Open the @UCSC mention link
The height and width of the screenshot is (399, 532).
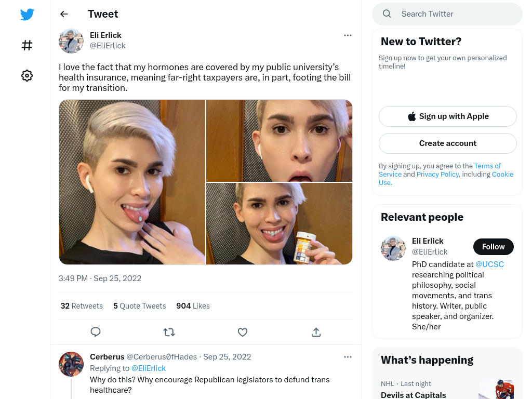[489, 264]
